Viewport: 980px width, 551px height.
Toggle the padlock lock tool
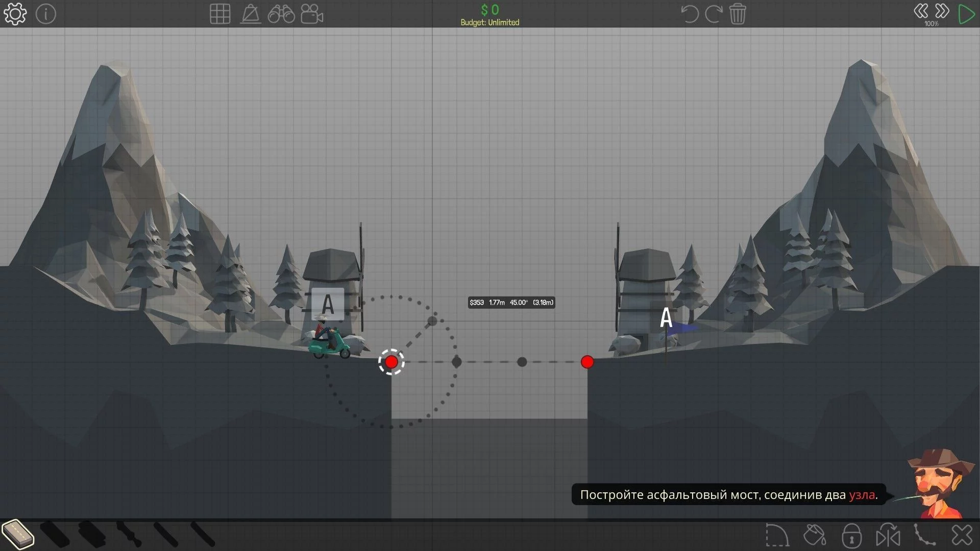pyautogui.click(x=851, y=536)
